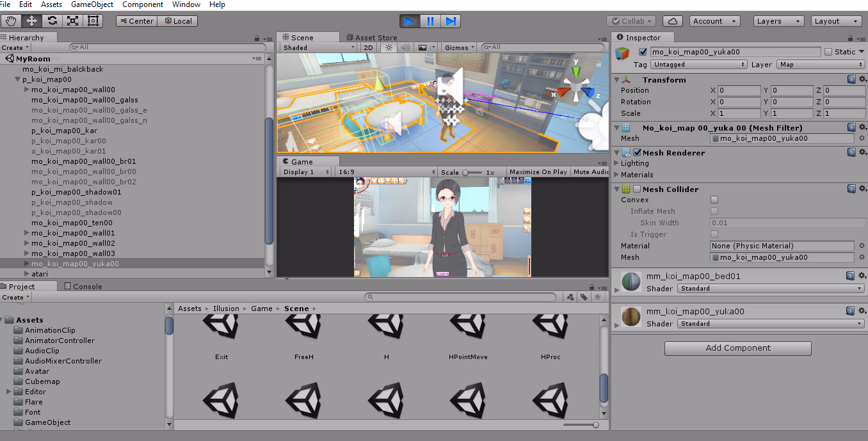This screenshot has height=441, width=868.
Task: Click the Step frame button
Action: point(451,21)
